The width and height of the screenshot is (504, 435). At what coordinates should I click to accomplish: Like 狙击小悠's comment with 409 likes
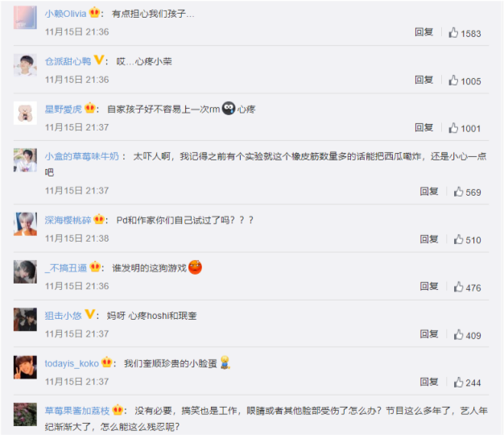[x=458, y=334]
